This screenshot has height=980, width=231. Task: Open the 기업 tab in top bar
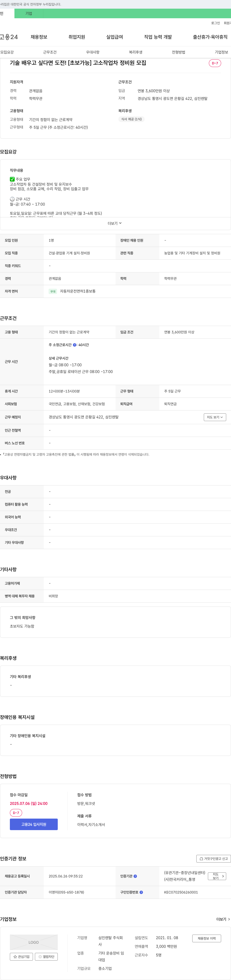29,13
